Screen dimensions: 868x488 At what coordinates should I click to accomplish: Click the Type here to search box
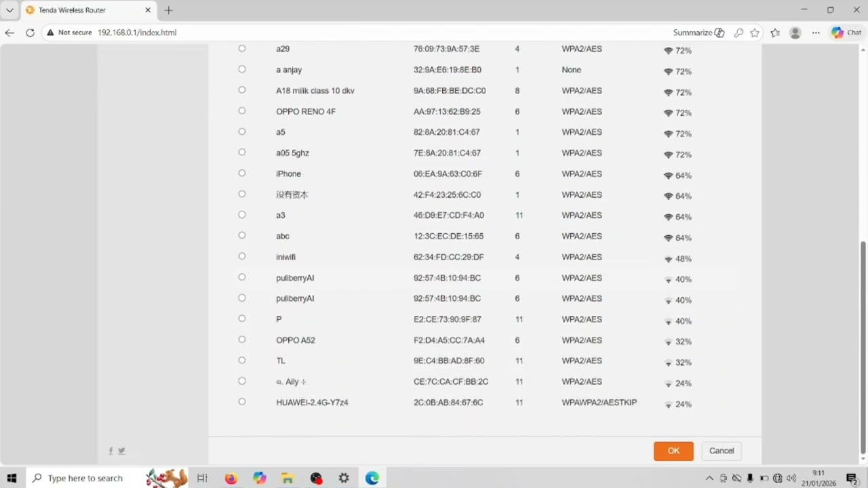point(85,478)
